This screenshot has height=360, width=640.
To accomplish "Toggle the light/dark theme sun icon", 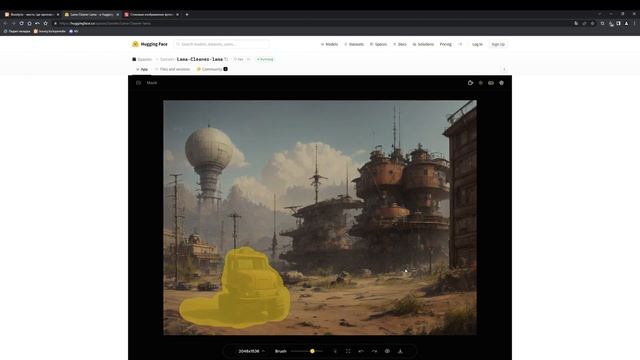I will click(x=481, y=83).
